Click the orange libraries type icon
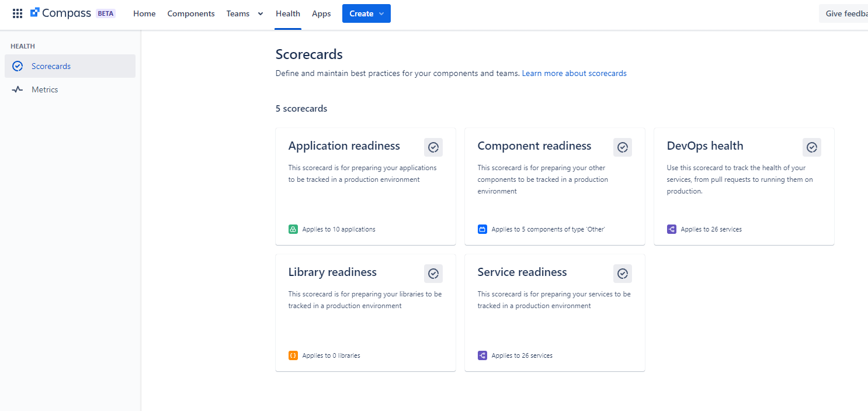The image size is (868, 411). [293, 355]
